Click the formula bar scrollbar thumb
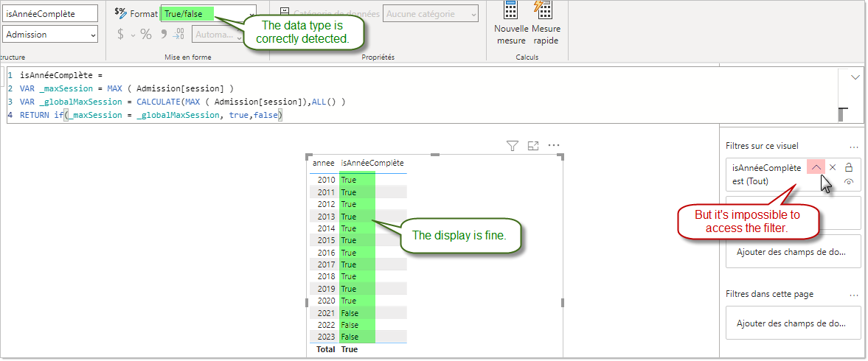The height and width of the screenshot is (361, 868). 842,114
